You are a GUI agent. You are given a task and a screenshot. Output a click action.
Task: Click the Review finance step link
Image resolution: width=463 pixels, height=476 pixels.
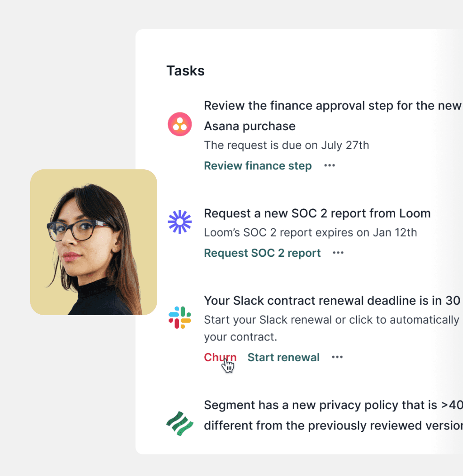coord(257,166)
